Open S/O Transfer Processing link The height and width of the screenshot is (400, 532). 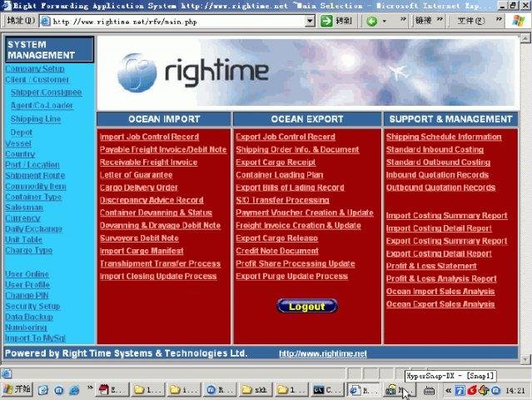coord(282,200)
